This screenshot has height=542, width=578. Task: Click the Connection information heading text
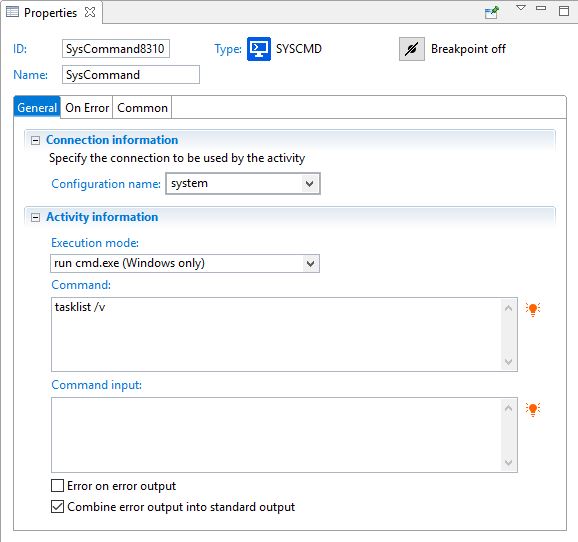click(x=112, y=140)
